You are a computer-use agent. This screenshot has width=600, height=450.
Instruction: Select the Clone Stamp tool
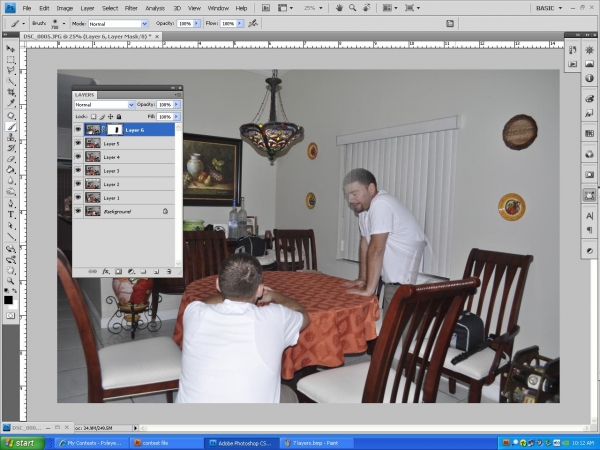10,137
